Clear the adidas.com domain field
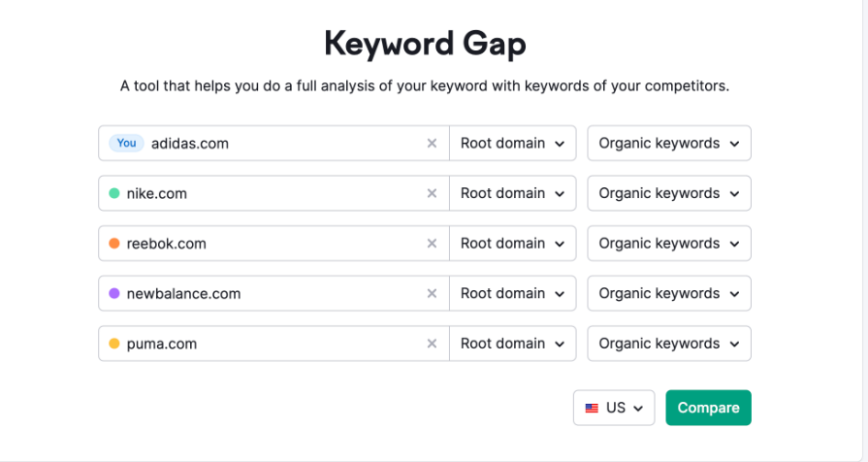Viewport: 868px width, 462px height. pos(432,144)
